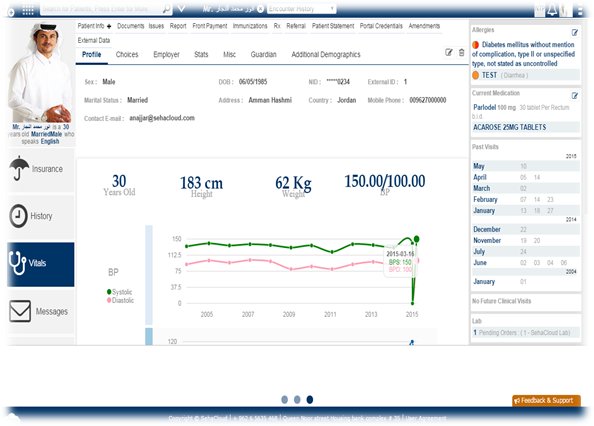Click the large green 2015 systolic point
The height and width of the screenshot is (426, 594).
(417, 239)
